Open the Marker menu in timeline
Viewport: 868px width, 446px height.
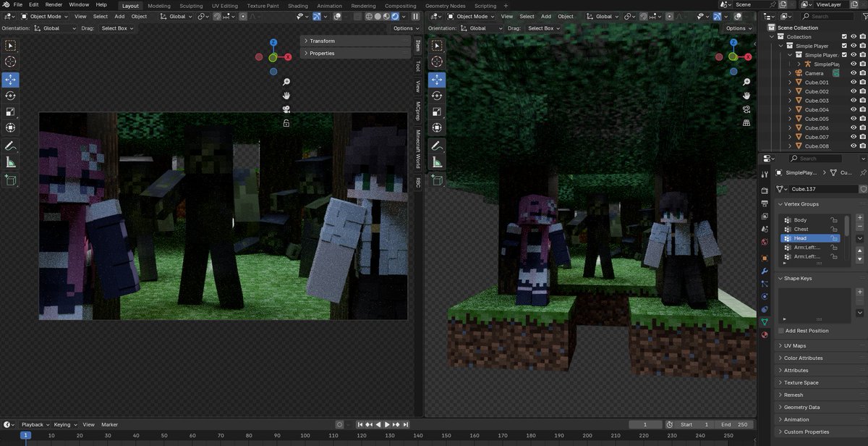109,425
